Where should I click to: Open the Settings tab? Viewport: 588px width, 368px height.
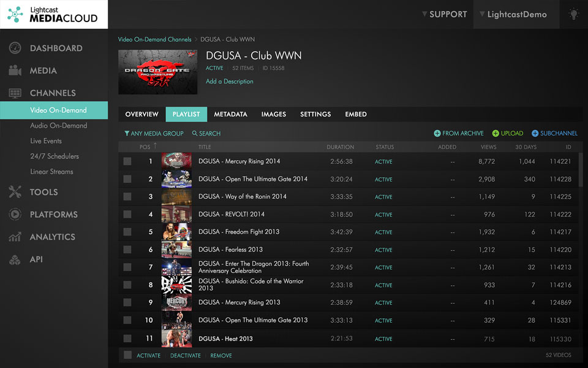tap(315, 114)
